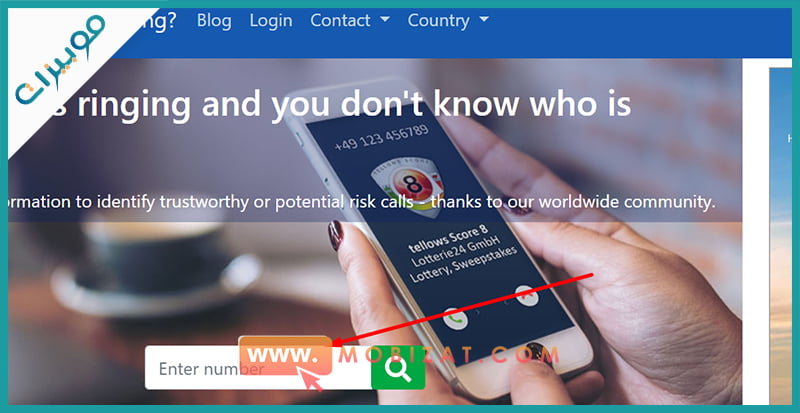Click the orange www. watermark badge
This screenshot has width=800, height=413.
click(285, 355)
